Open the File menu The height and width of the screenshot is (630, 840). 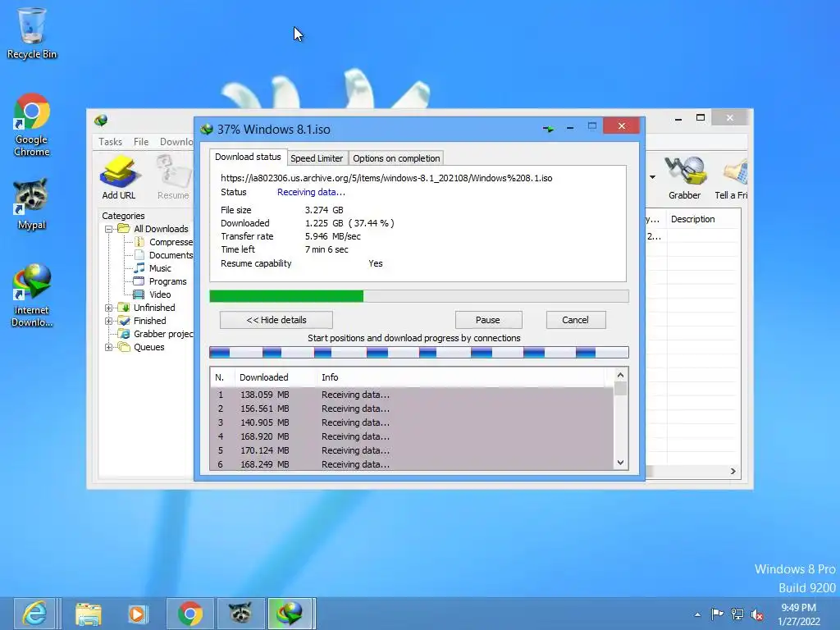(141, 141)
